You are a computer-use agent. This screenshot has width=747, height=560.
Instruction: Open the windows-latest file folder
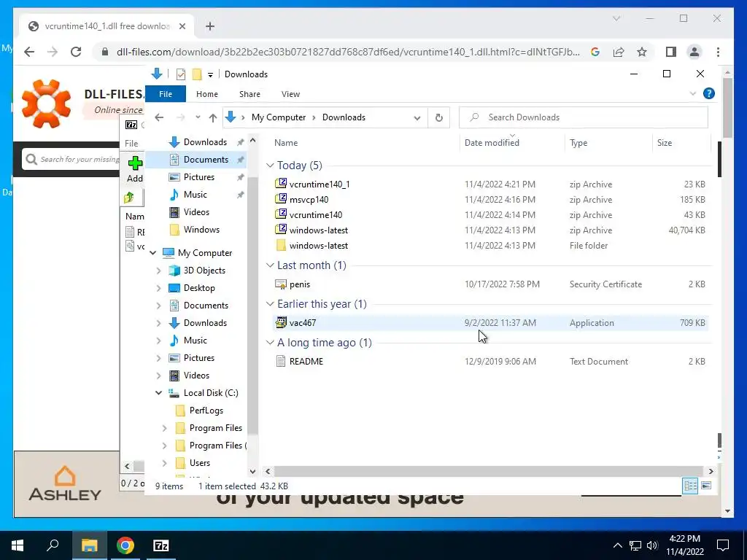319,245
